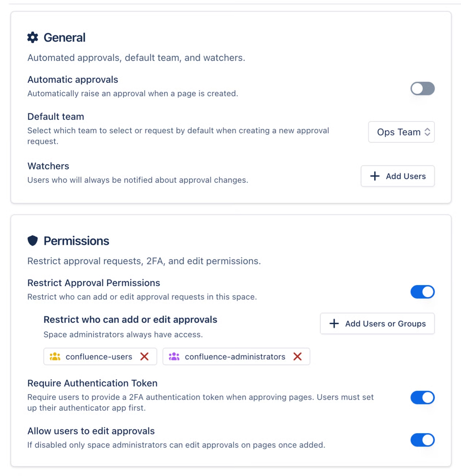Click the Permissions section heading

pyautogui.click(x=76, y=240)
